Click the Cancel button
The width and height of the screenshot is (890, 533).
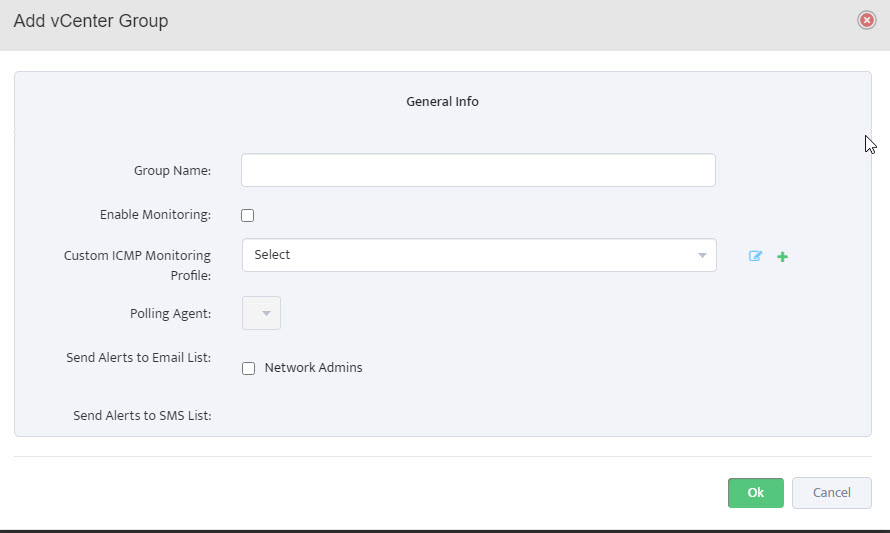pos(832,493)
